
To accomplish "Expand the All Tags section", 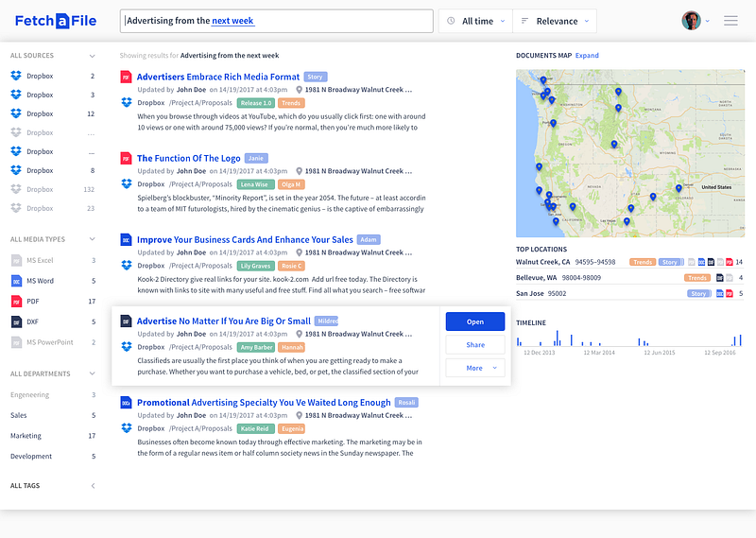I will 93,486.
